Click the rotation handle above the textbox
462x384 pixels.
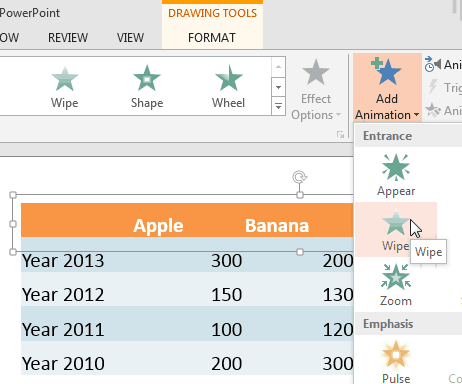[300, 177]
